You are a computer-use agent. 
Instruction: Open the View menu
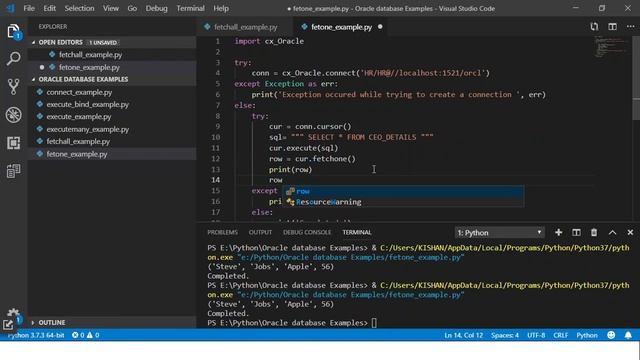pos(111,8)
